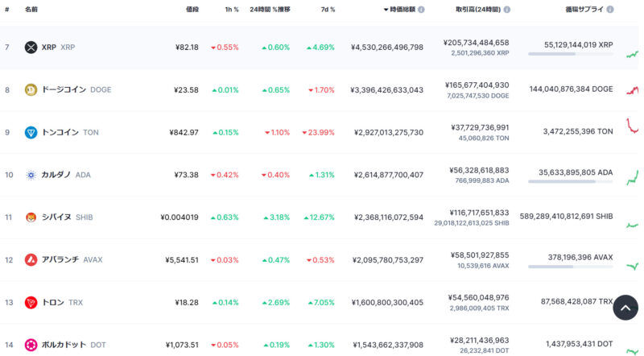The image size is (644, 356).
Task: Click DOT price ¥1,073.51
Action: 182,345
